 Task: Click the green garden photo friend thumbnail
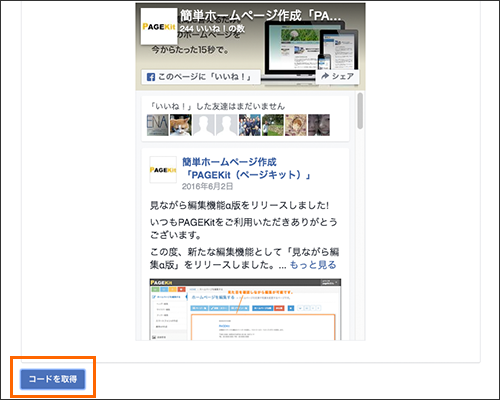point(273,125)
